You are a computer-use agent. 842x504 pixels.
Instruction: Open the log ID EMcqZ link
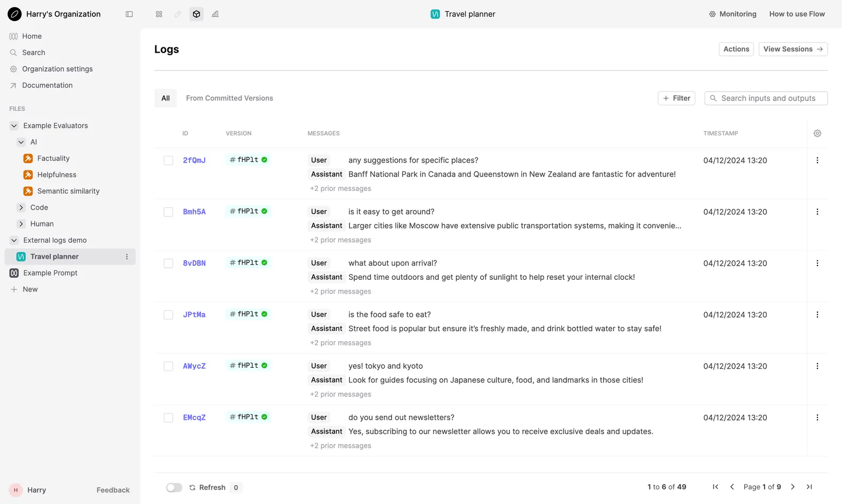point(194,418)
